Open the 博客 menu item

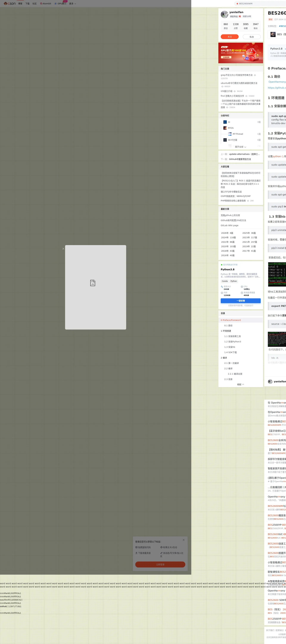click(x=20, y=3)
